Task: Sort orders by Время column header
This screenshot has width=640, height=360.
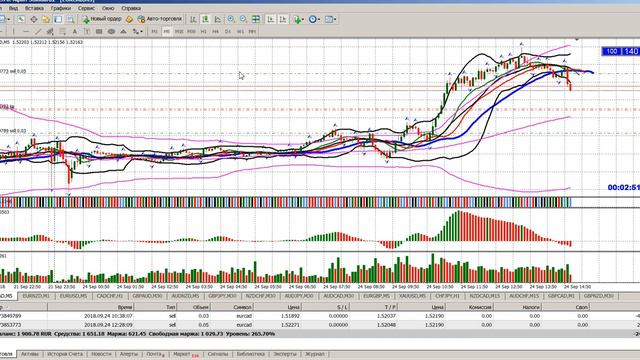Action: [x=91, y=307]
